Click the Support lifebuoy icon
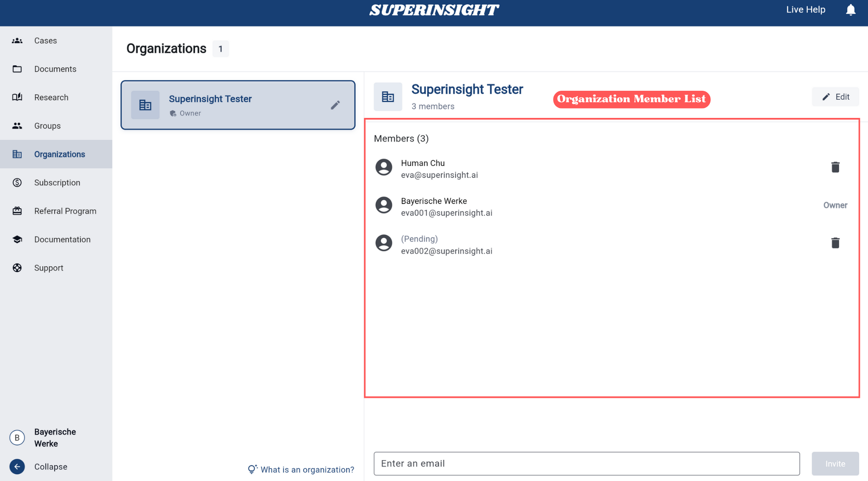The height and width of the screenshot is (481, 868). pos(17,268)
